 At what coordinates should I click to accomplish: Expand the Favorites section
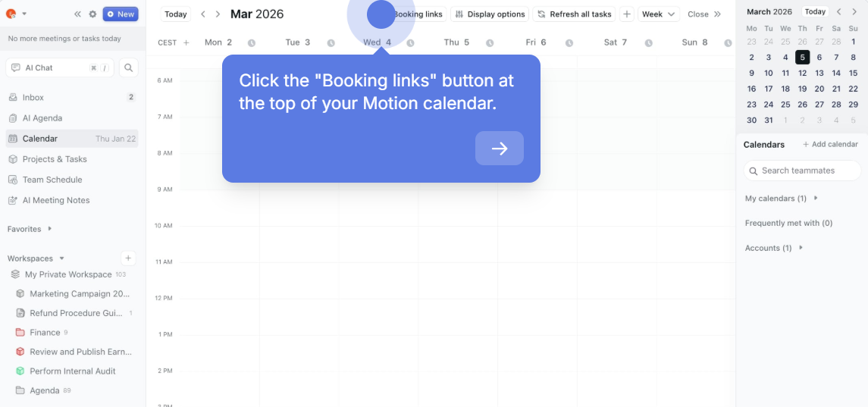(x=50, y=229)
